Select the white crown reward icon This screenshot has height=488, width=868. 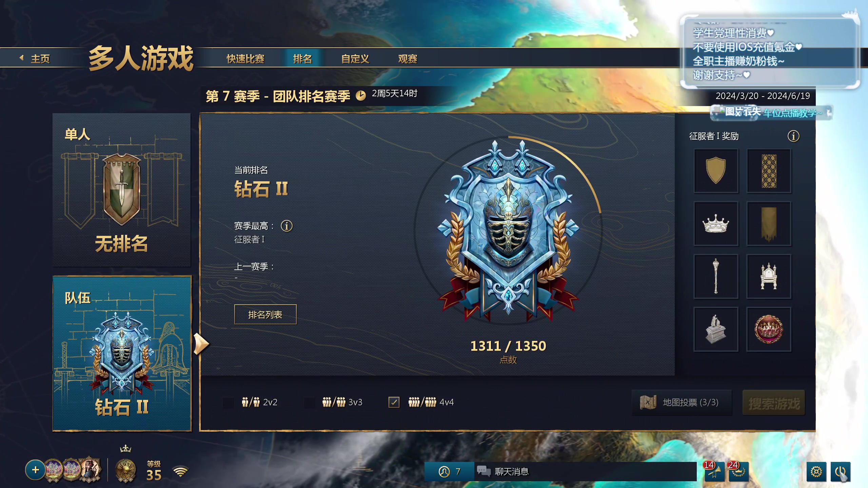[x=716, y=224]
